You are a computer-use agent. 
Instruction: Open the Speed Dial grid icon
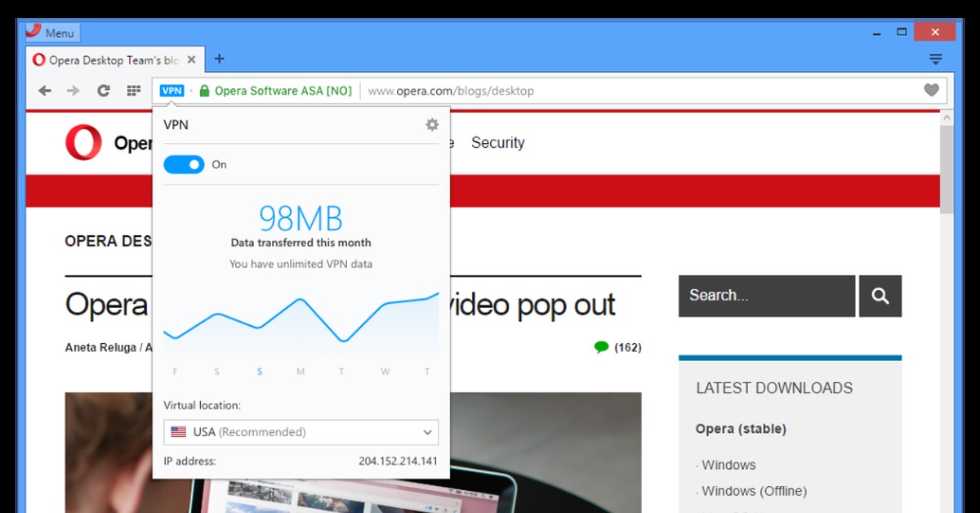[134, 91]
